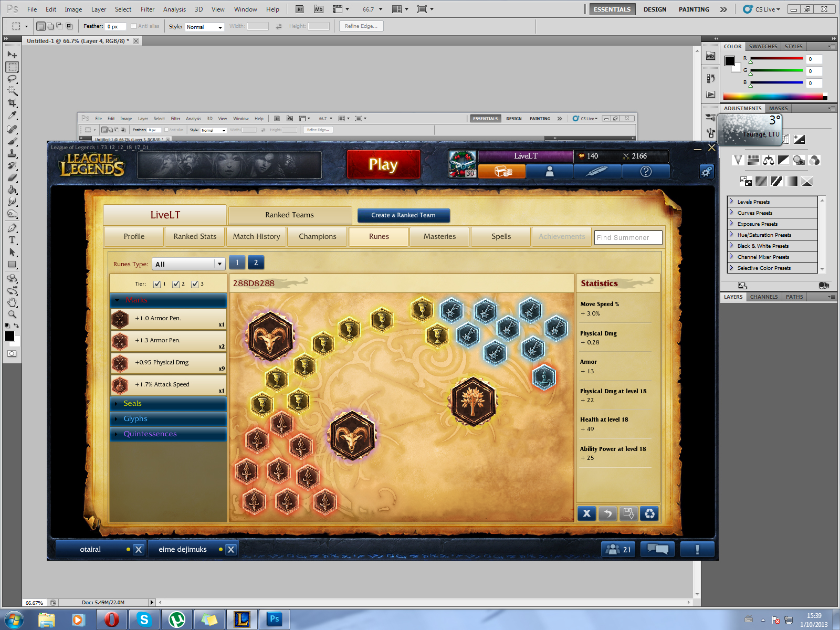Open the League chat bubble icon
Viewport: 840px width, 630px height.
click(657, 549)
